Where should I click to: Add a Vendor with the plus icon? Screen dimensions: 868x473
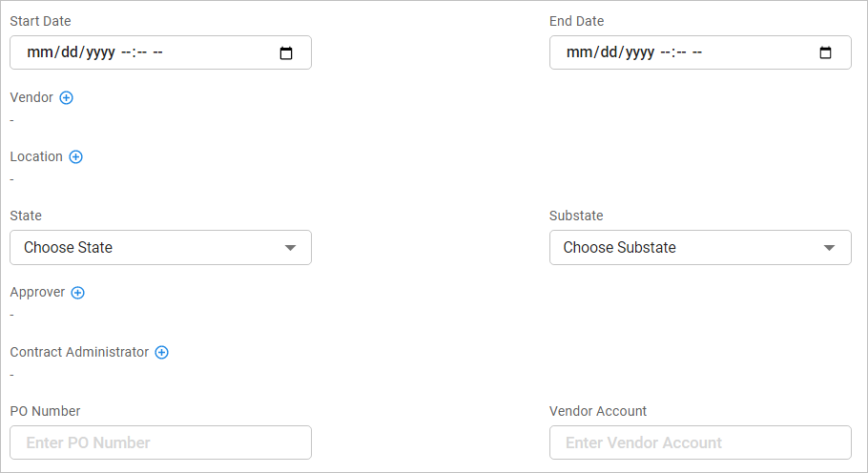point(67,97)
